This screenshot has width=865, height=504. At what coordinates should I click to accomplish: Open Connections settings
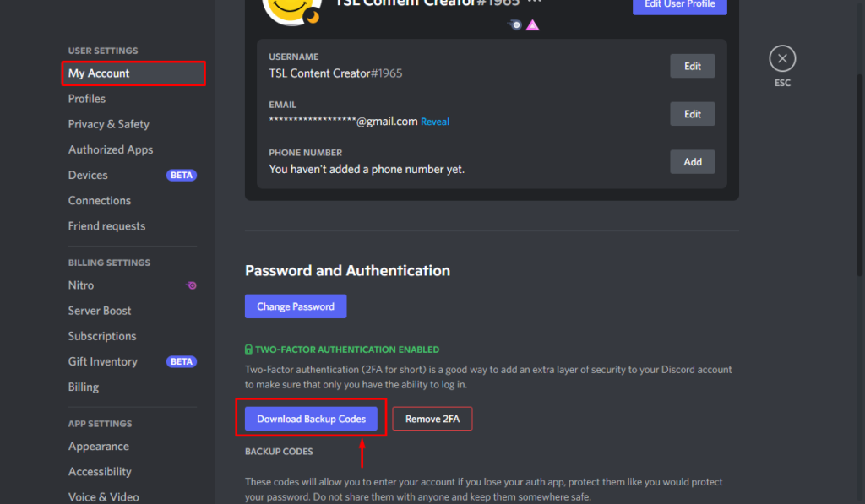99,200
